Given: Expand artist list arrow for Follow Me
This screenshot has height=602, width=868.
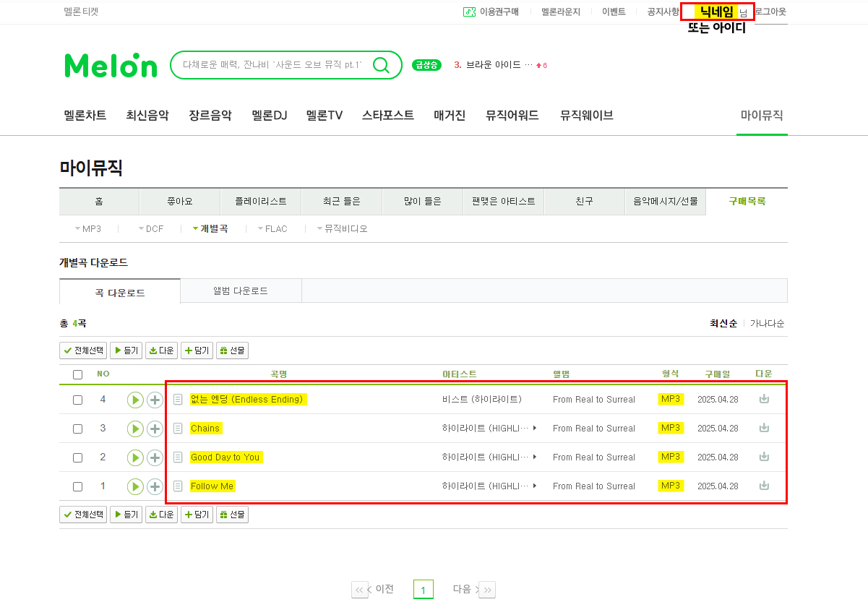Looking at the screenshot, I should pos(535,486).
